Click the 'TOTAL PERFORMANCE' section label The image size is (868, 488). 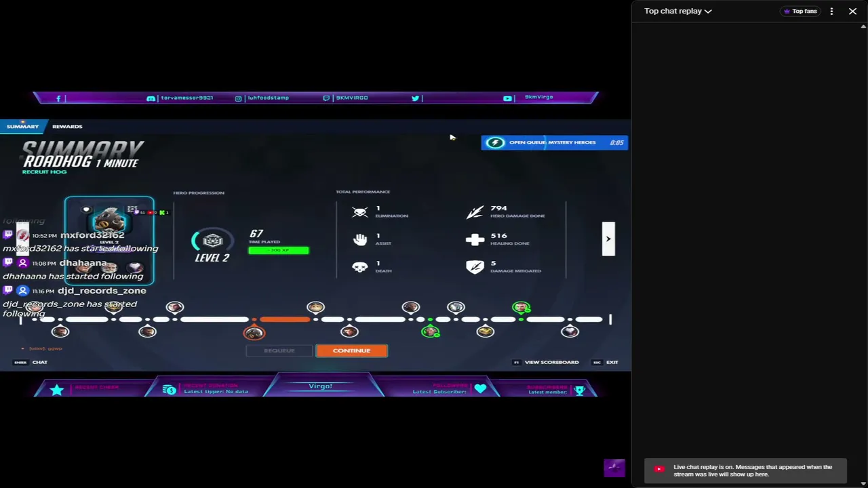363,192
